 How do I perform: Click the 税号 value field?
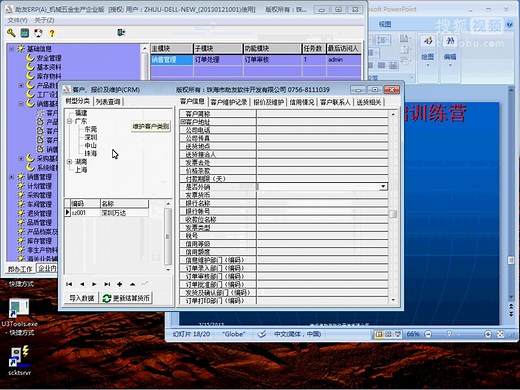click(322, 236)
